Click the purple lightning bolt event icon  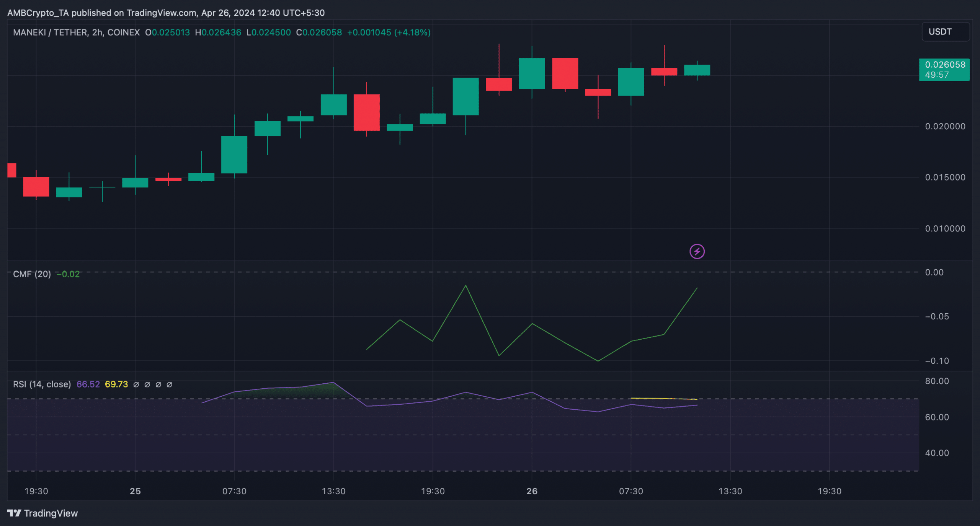click(697, 251)
